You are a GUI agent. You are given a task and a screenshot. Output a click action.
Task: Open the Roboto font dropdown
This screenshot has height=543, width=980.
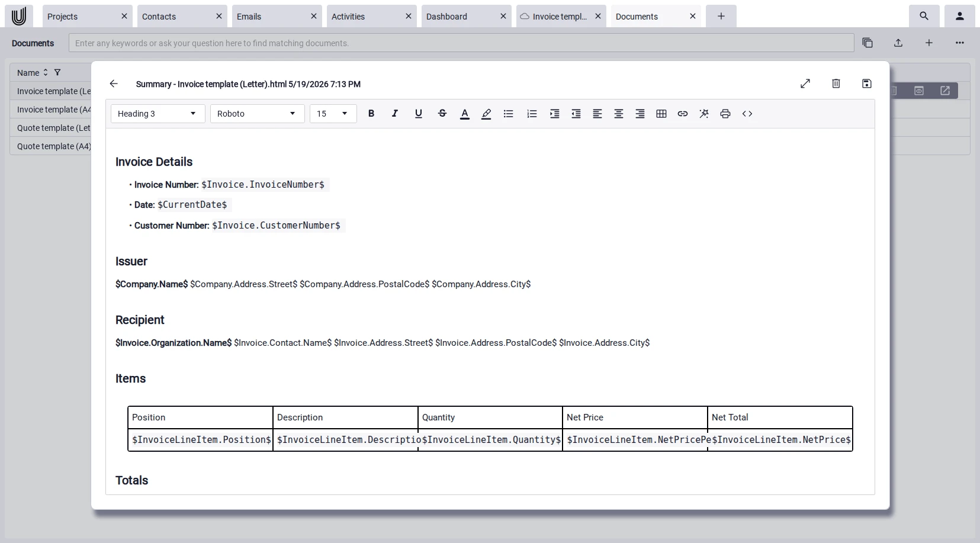[x=257, y=114]
